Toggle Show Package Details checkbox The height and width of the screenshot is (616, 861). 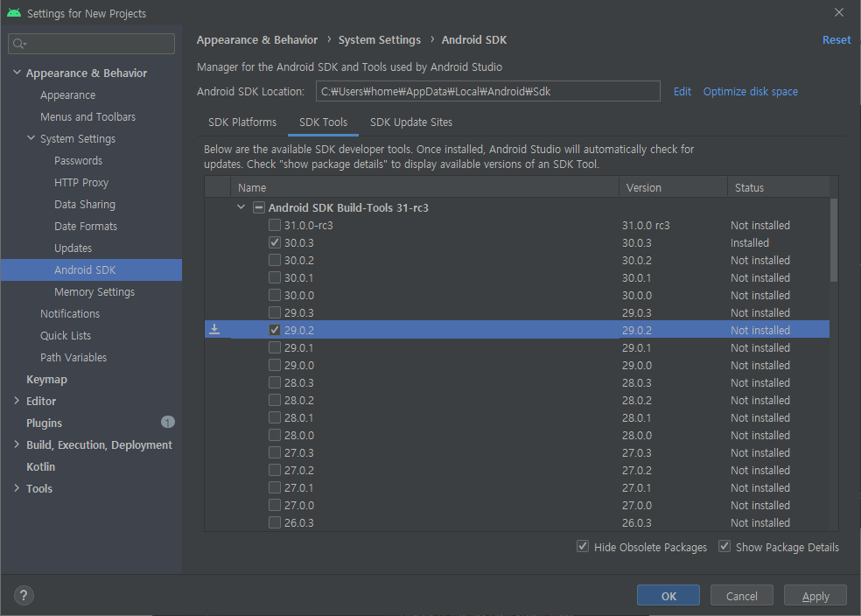coord(724,546)
